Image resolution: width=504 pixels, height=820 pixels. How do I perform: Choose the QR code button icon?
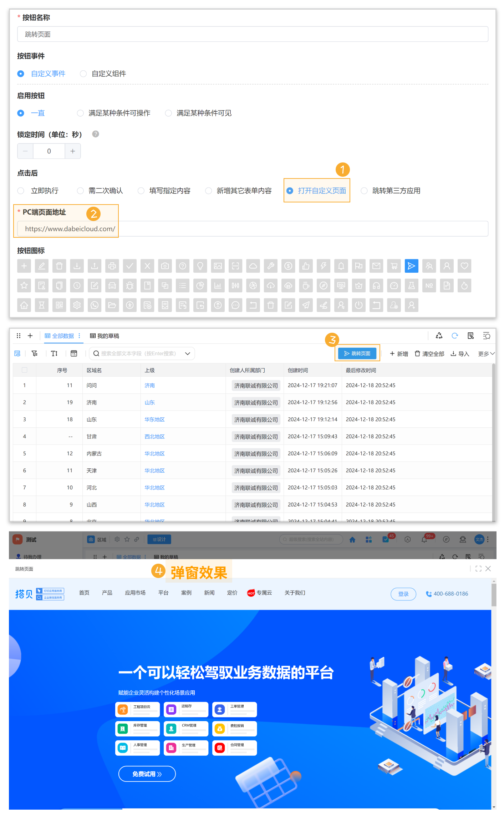(59, 305)
